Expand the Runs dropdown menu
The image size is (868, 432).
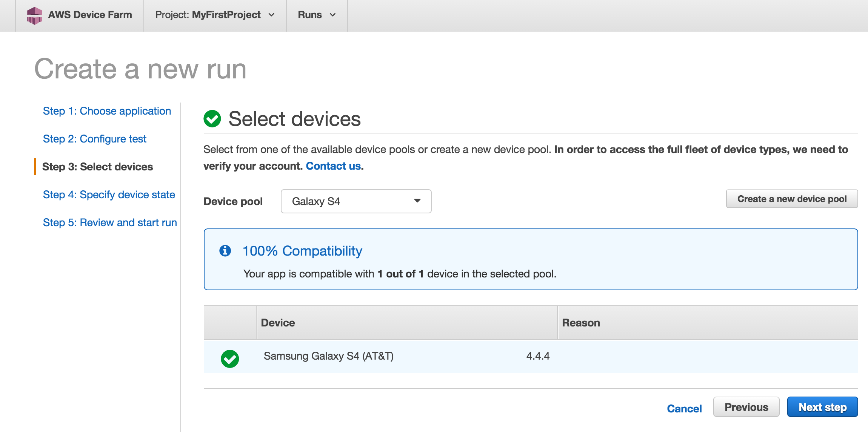[x=317, y=15]
